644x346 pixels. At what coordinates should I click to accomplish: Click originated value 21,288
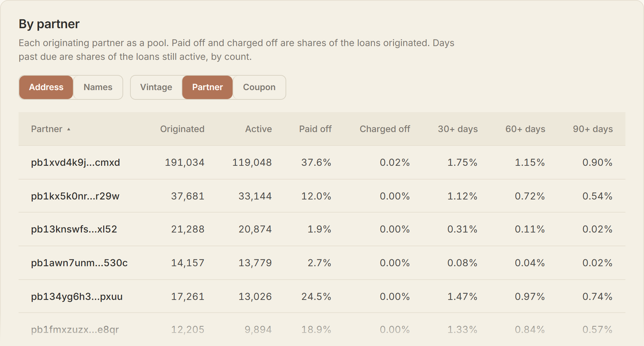(x=188, y=229)
